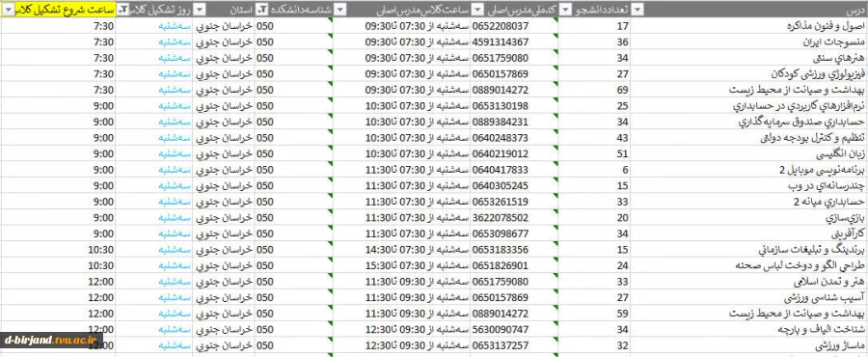Select course cell تنظيم و كنترل بودجه دولتي

749,138
